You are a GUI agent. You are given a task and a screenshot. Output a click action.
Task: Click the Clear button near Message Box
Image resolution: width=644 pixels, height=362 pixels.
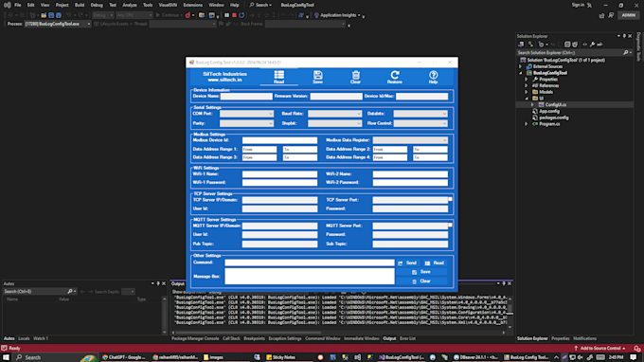pos(421,281)
